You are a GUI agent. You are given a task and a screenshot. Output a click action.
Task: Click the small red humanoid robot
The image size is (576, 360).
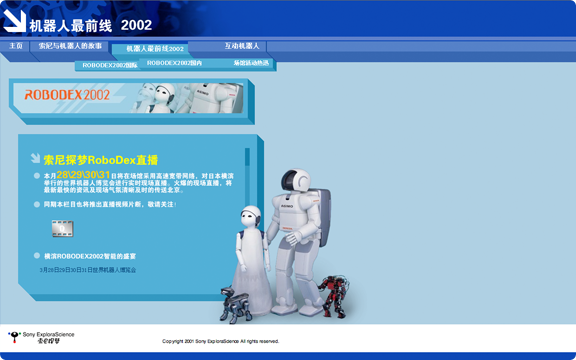coord(334,296)
